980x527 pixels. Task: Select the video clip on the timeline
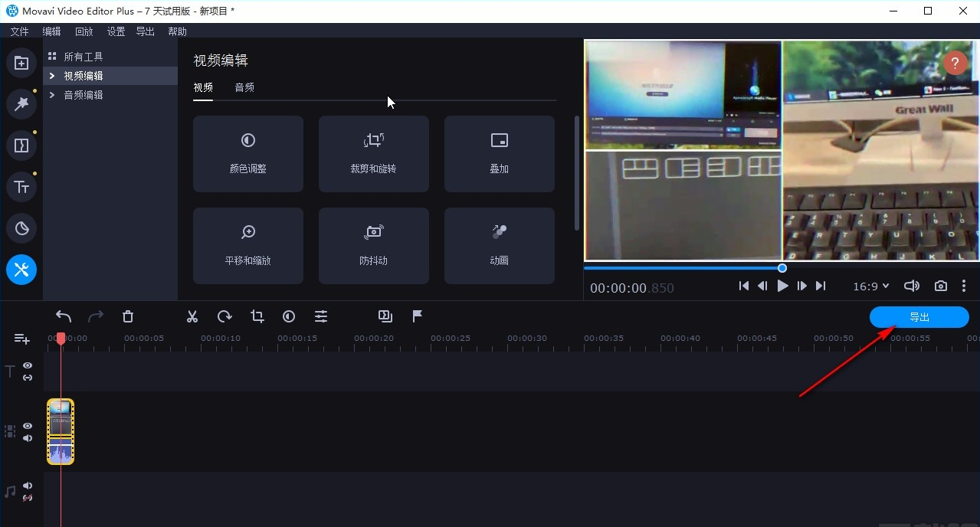pos(61,431)
